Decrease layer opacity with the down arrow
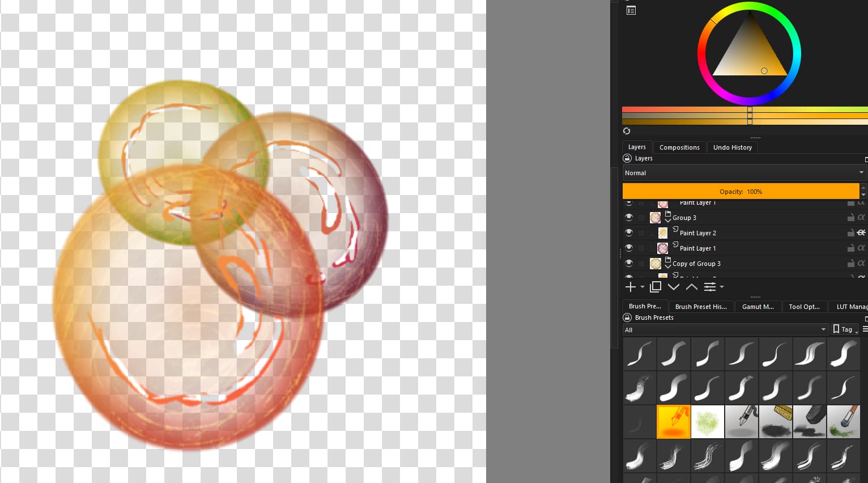Image resolution: width=868 pixels, height=483 pixels. point(863,195)
